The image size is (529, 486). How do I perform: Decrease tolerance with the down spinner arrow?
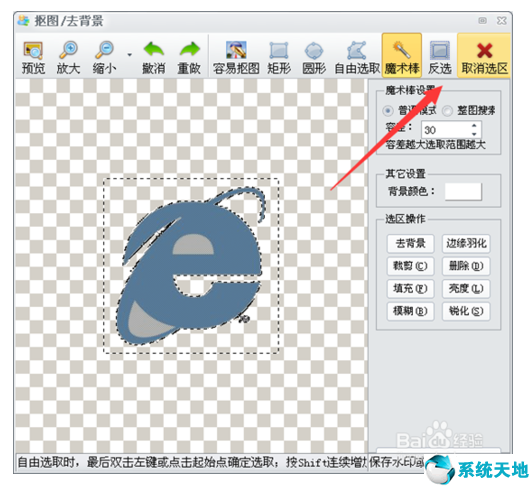coord(474,134)
